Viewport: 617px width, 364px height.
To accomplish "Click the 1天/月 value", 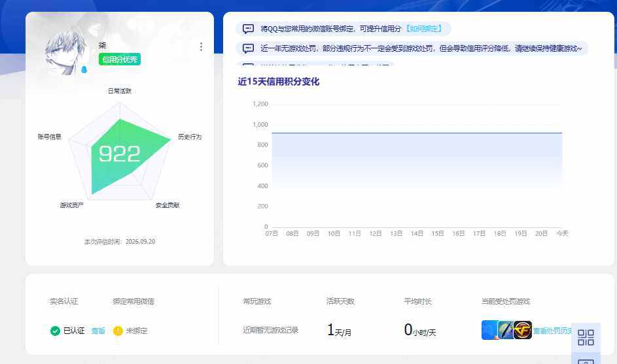I will pyautogui.click(x=339, y=330).
